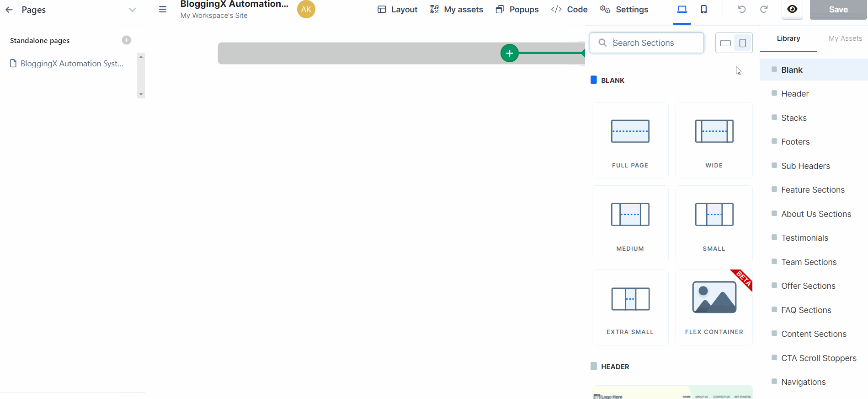This screenshot has width=868, height=399.
Task: Open the hamburger menu icon
Action: pyautogui.click(x=163, y=9)
